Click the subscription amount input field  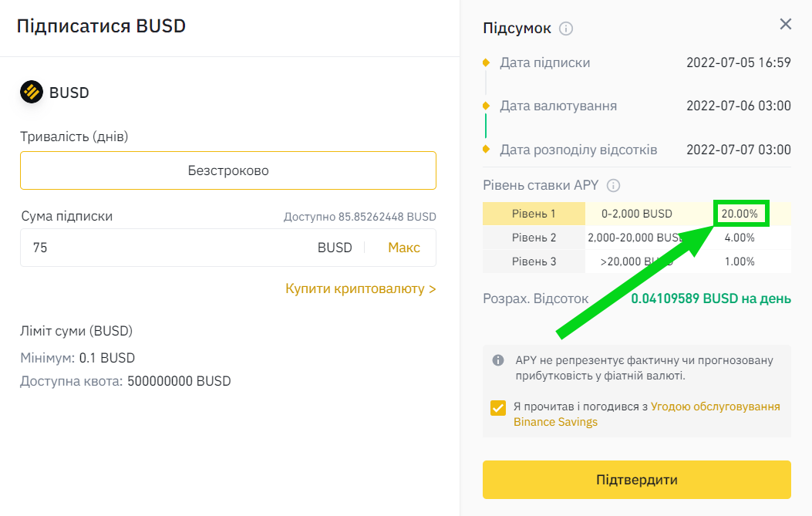[x=170, y=248]
